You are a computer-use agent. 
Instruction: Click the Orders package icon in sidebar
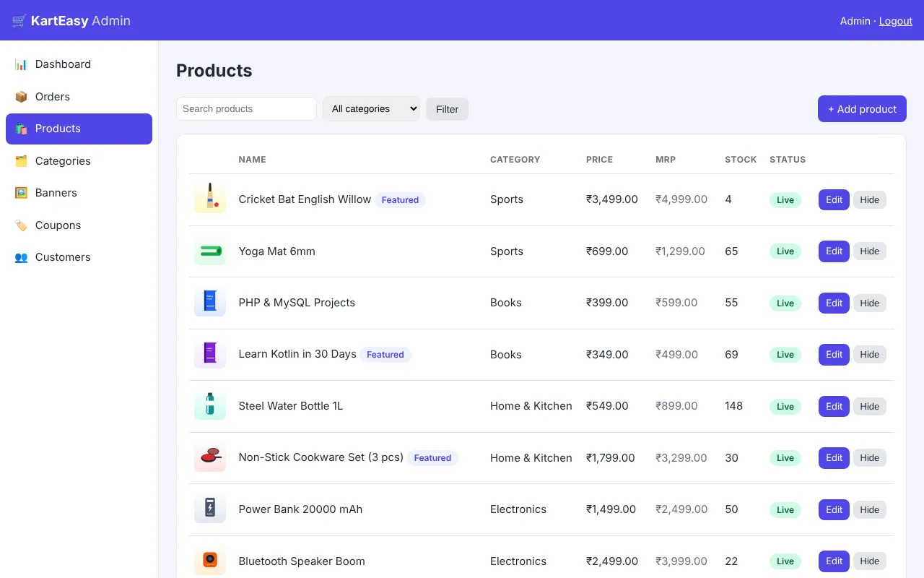pos(21,97)
